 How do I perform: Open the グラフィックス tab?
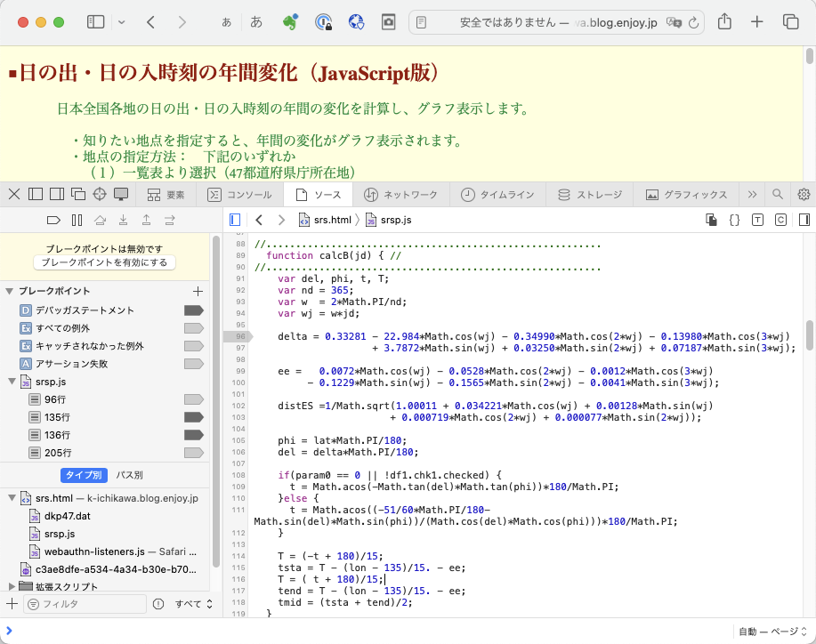click(686, 195)
